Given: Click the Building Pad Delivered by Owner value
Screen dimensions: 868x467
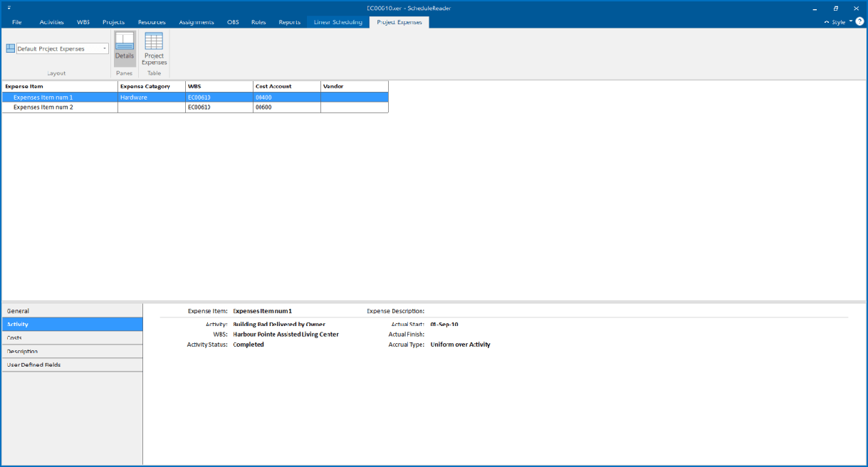Looking at the screenshot, I should coord(279,324).
